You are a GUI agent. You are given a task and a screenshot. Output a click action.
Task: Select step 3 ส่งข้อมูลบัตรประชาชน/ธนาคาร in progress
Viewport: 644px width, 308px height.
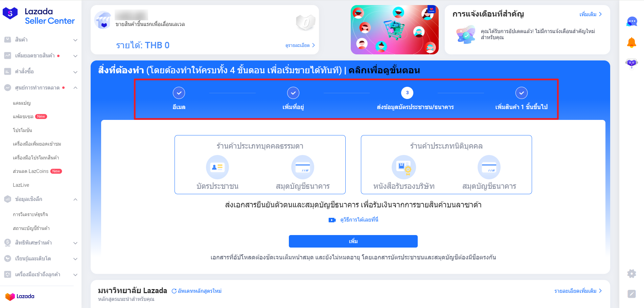click(x=407, y=93)
